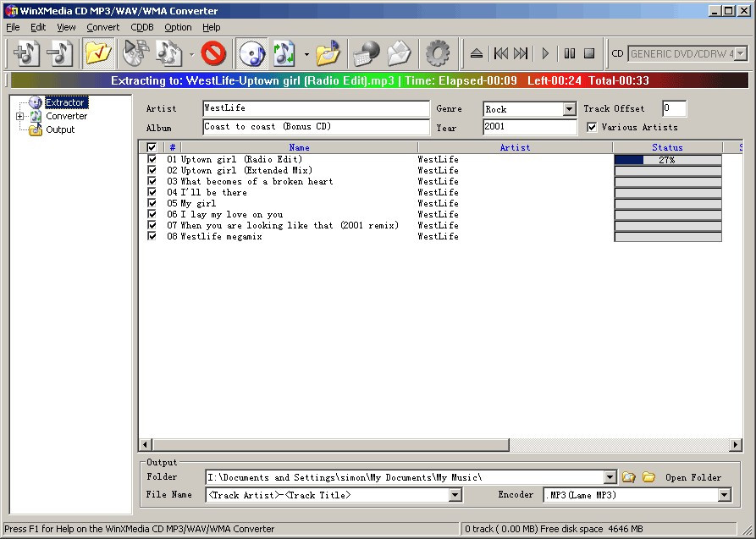756x539 pixels.
Task: Click the horizontal scrollbar thumb
Action: pos(330,444)
